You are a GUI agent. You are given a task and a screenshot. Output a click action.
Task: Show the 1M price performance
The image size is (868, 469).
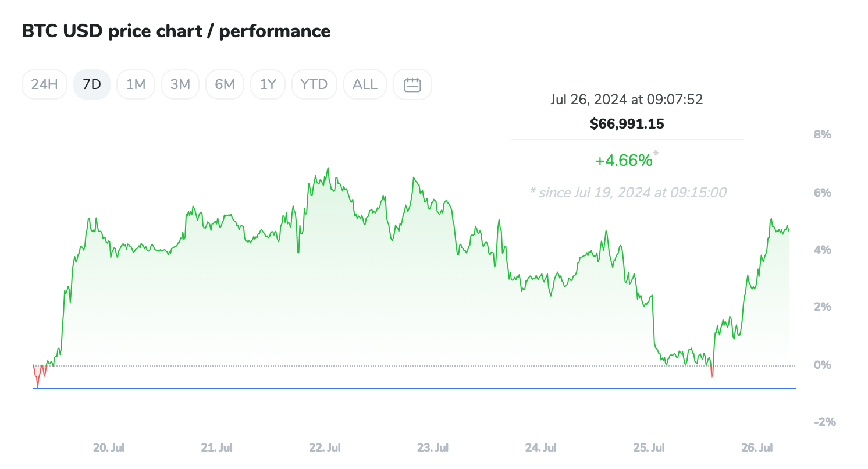tap(136, 84)
